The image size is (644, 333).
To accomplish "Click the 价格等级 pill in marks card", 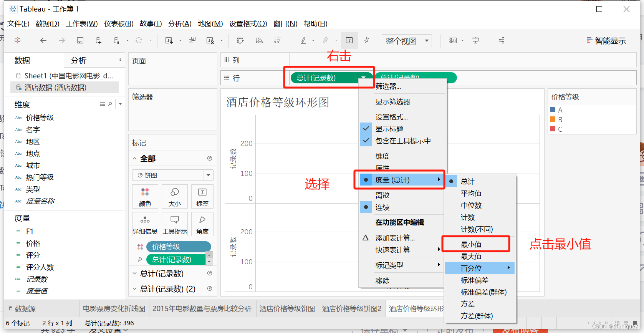I will coord(179,247).
